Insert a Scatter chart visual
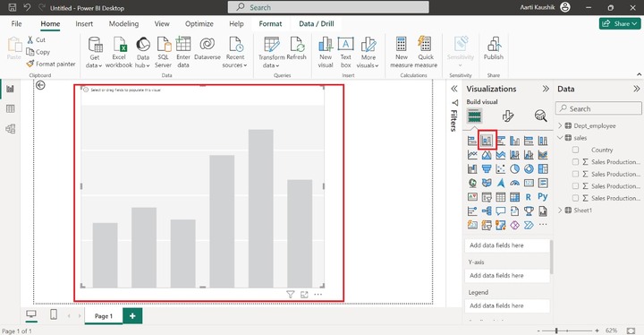 pyautogui.click(x=501, y=168)
